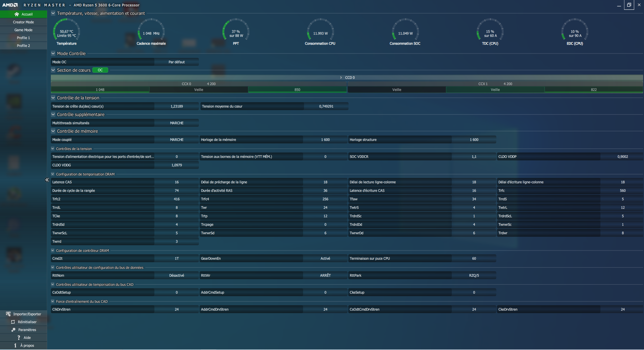Screen dimensions: 644x350
Task: Select Profile 2 in sidebar
Action: (x=23, y=46)
